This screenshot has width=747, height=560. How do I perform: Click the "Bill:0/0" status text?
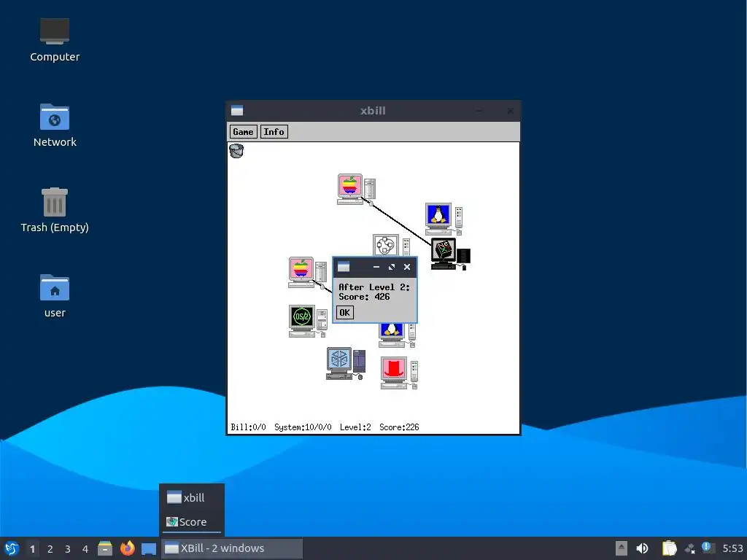tap(248, 427)
